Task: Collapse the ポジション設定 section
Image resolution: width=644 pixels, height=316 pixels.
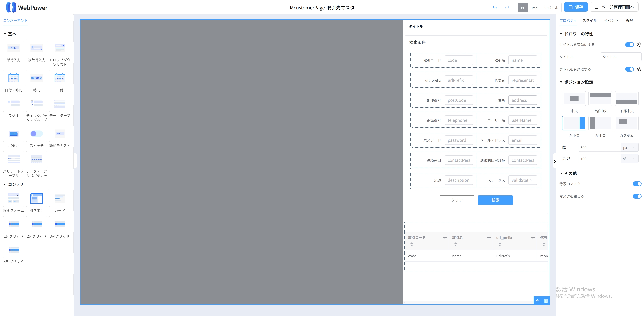Action: point(561,82)
